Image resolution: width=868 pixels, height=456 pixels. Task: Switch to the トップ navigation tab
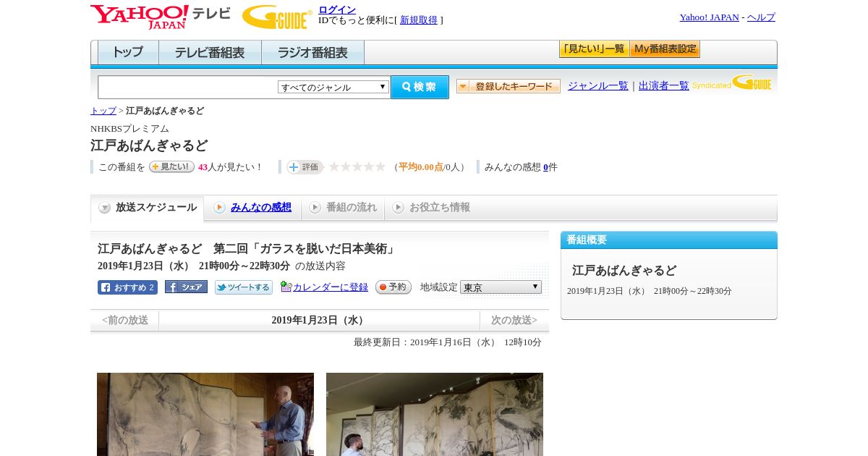128,53
